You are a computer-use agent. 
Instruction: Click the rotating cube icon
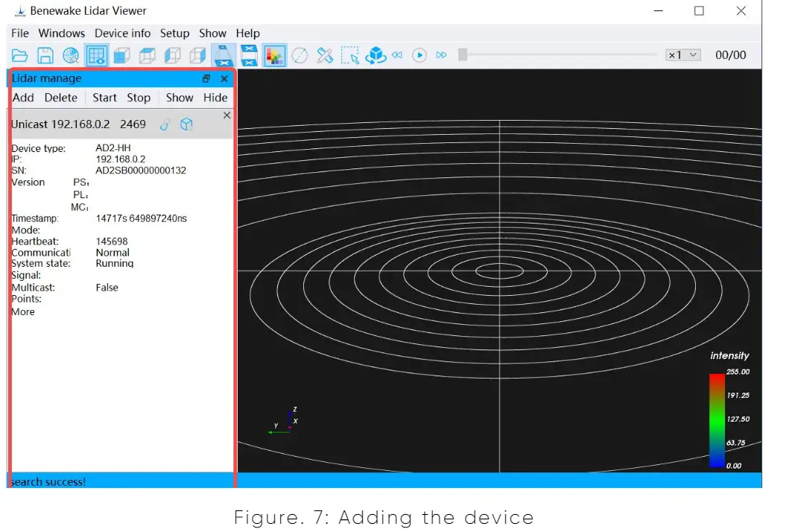pos(376,55)
